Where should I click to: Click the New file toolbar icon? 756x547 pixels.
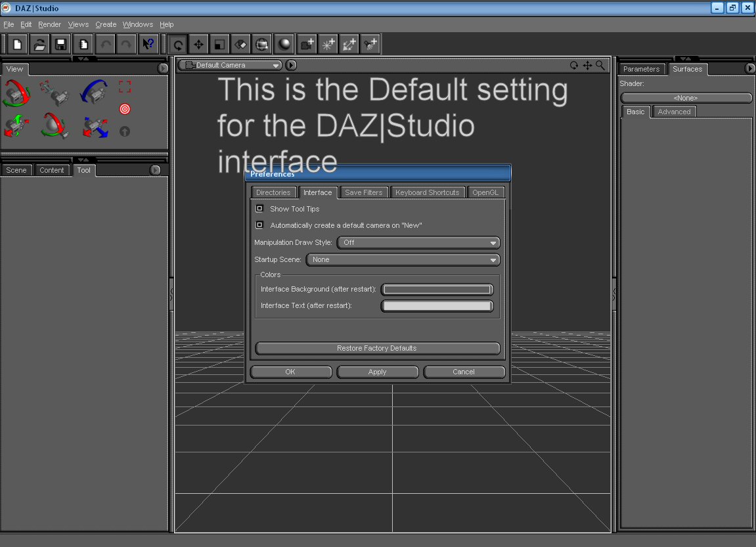(18, 45)
